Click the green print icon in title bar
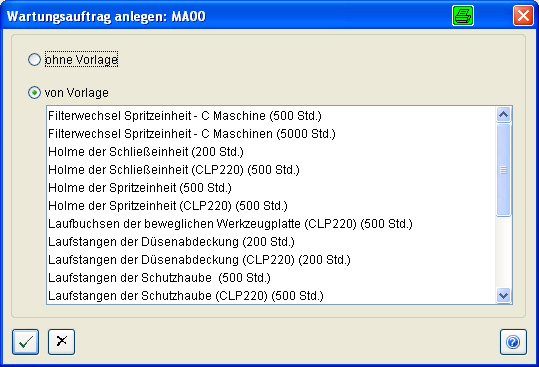The height and width of the screenshot is (367, 539). coord(463,15)
